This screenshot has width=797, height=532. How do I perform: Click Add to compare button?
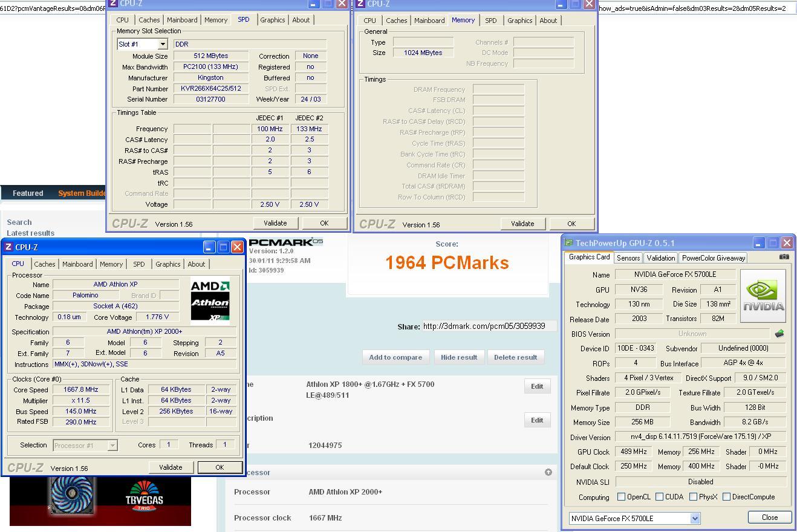(395, 357)
